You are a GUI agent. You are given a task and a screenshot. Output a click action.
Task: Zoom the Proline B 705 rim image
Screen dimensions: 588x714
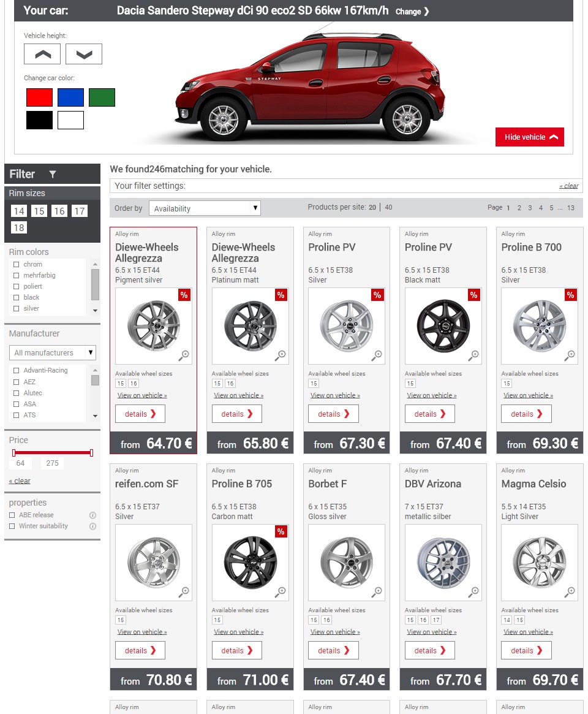point(281,592)
